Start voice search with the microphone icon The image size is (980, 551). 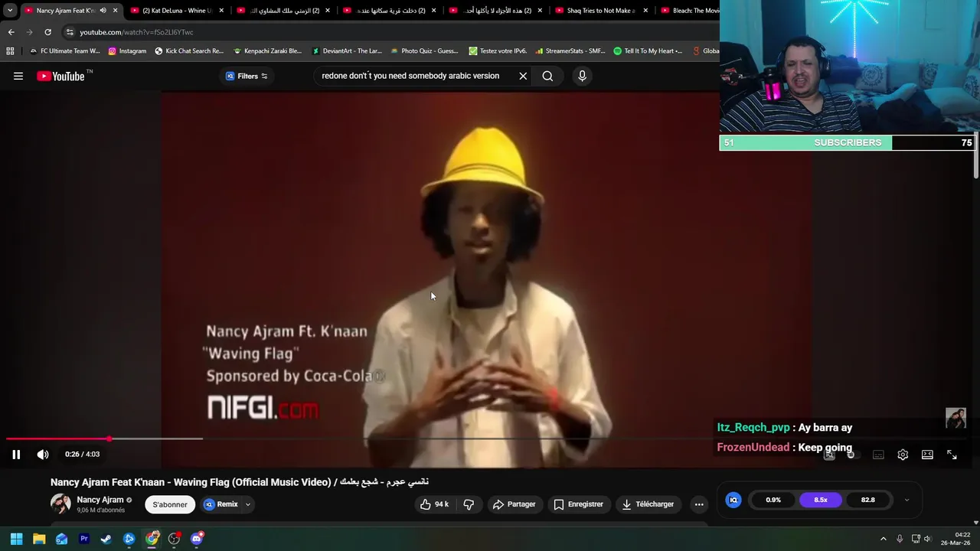point(582,76)
